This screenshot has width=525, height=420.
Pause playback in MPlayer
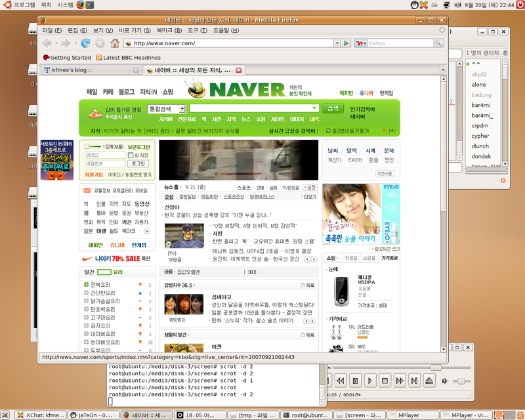pos(355,381)
